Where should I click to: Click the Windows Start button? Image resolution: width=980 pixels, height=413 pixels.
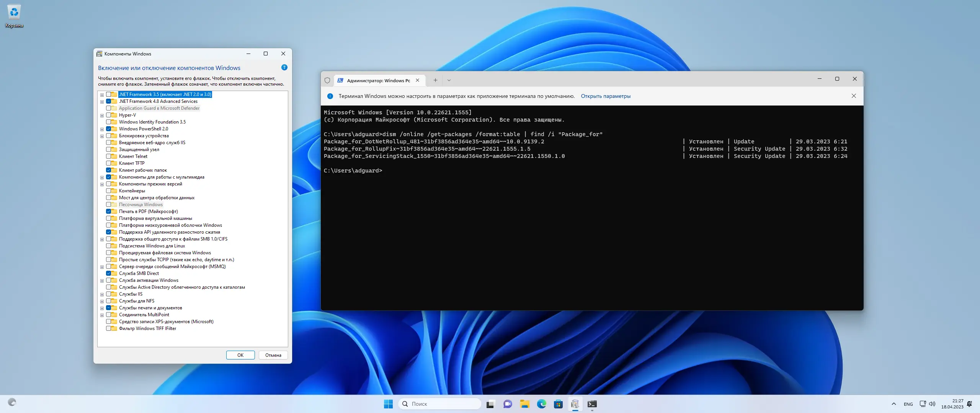(x=388, y=404)
